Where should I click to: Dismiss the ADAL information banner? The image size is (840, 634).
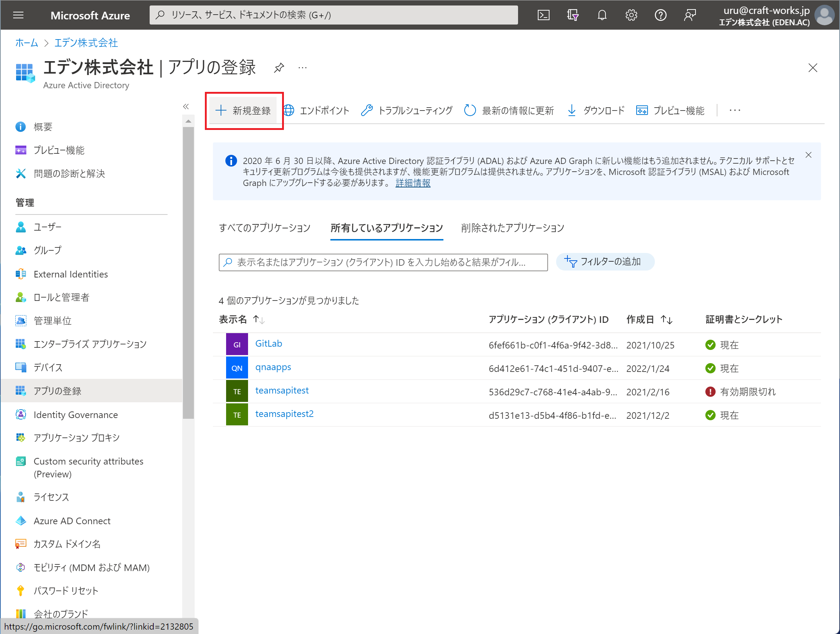809,155
